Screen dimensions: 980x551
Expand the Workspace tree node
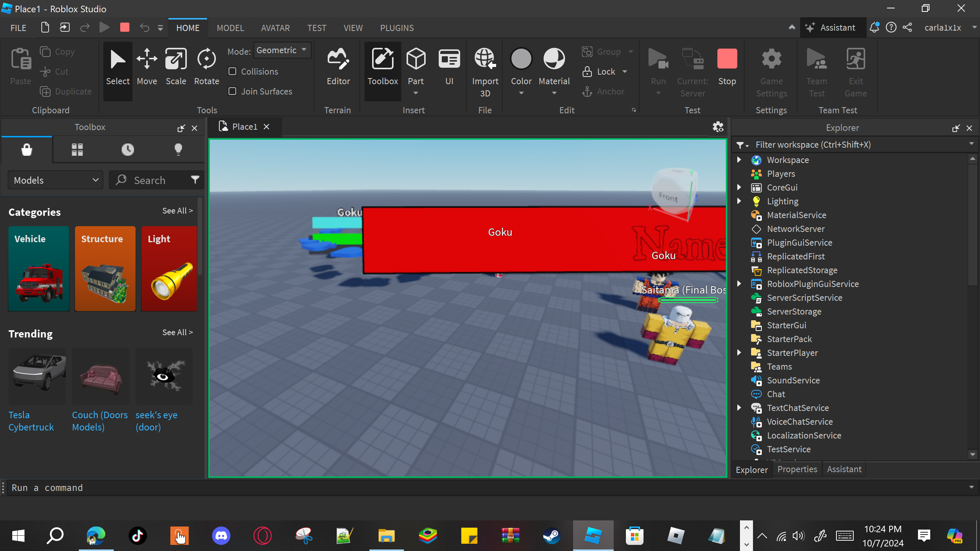(x=739, y=160)
